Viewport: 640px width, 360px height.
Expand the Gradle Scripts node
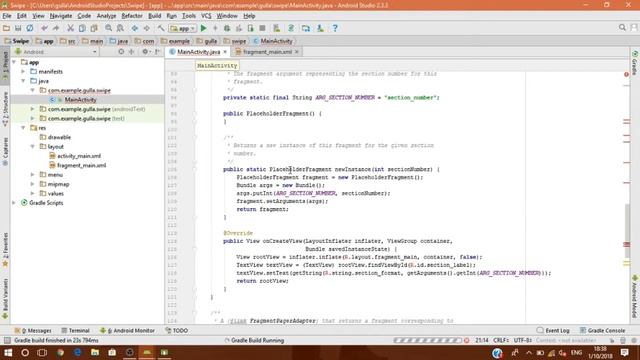coord(14,202)
